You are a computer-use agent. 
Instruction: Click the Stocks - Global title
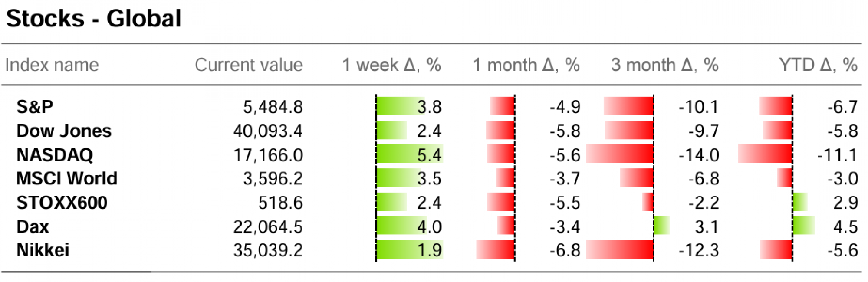point(93,19)
